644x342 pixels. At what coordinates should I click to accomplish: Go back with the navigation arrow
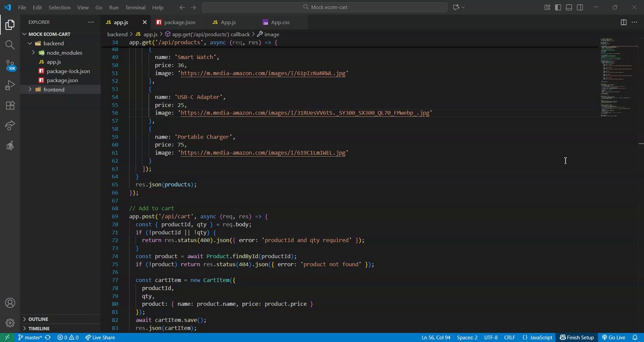[x=182, y=8]
